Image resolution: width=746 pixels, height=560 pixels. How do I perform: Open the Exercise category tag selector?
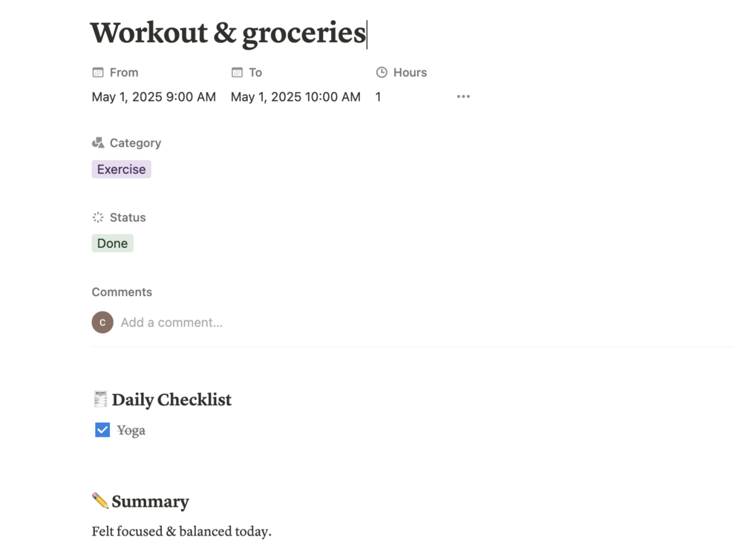click(121, 169)
